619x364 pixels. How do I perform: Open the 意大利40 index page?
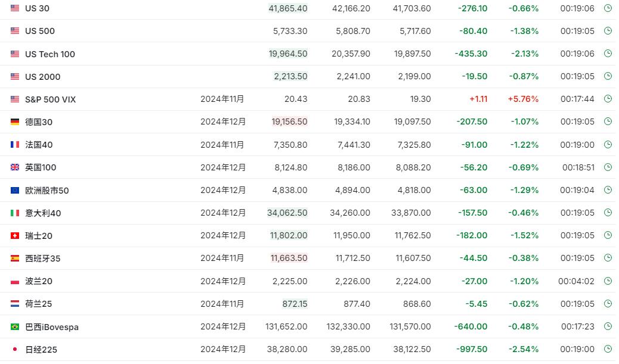(43, 213)
